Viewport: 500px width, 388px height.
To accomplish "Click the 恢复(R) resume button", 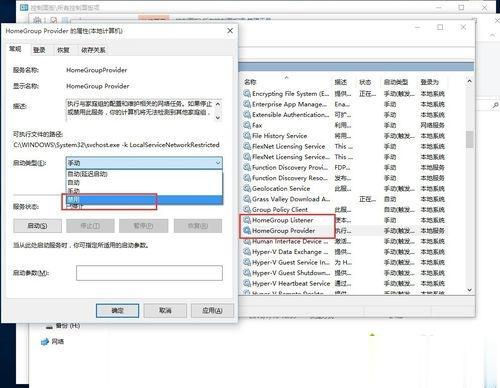I will pyautogui.click(x=198, y=226).
